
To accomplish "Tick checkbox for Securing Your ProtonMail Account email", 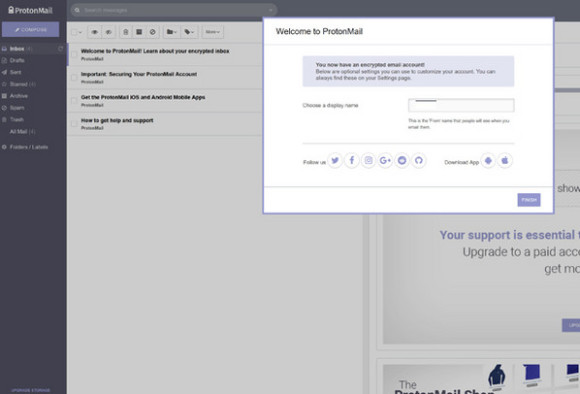I will [x=74, y=78].
